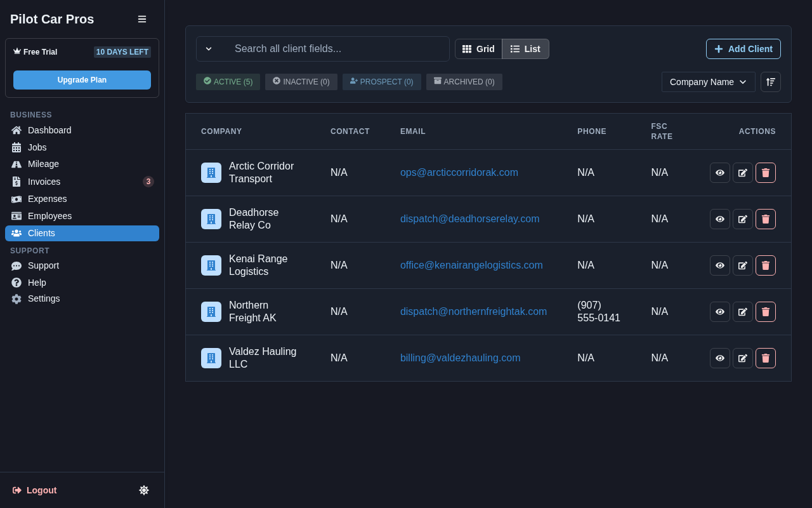Open Mileage in the sidebar
The height and width of the screenshot is (508, 812).
[82, 164]
